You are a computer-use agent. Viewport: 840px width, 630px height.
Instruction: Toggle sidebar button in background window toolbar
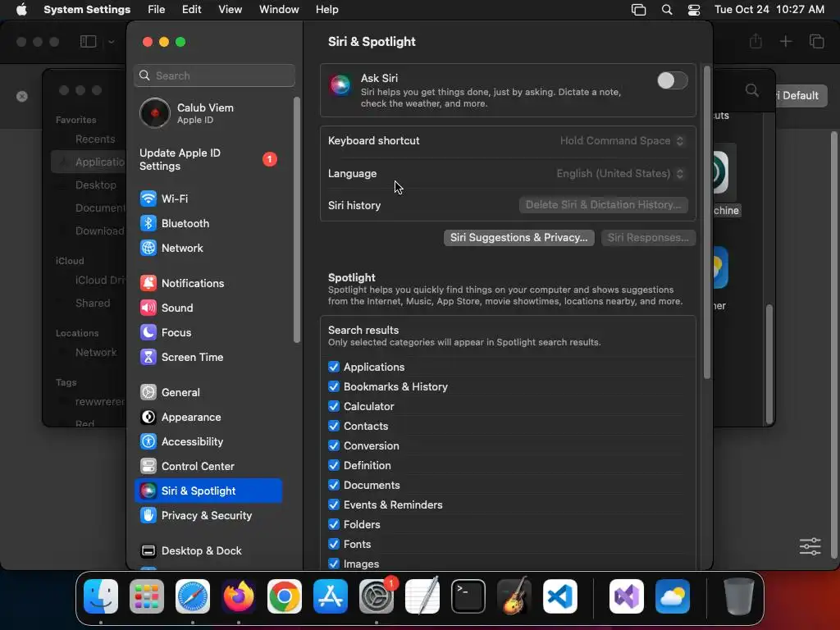tap(88, 41)
